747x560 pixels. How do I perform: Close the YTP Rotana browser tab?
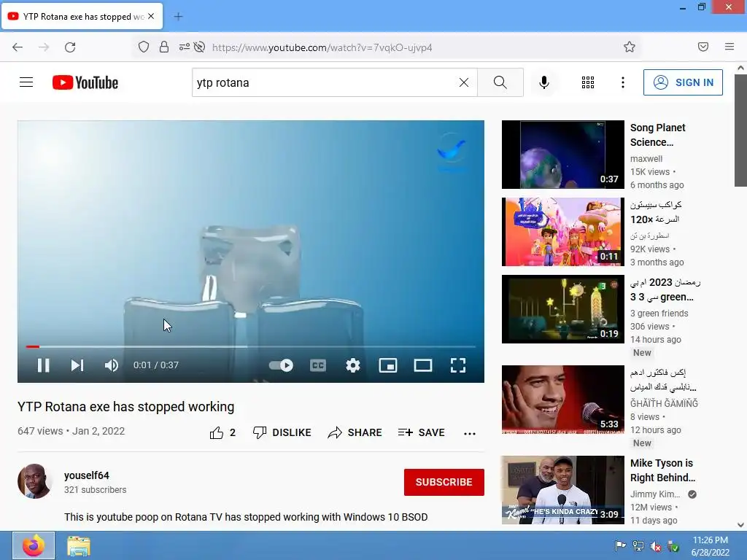pyautogui.click(x=151, y=16)
